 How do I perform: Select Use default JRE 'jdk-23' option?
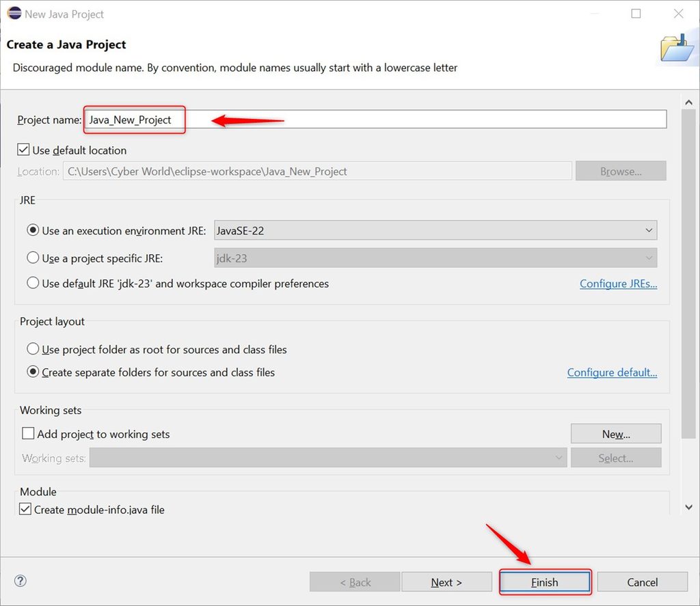point(33,283)
